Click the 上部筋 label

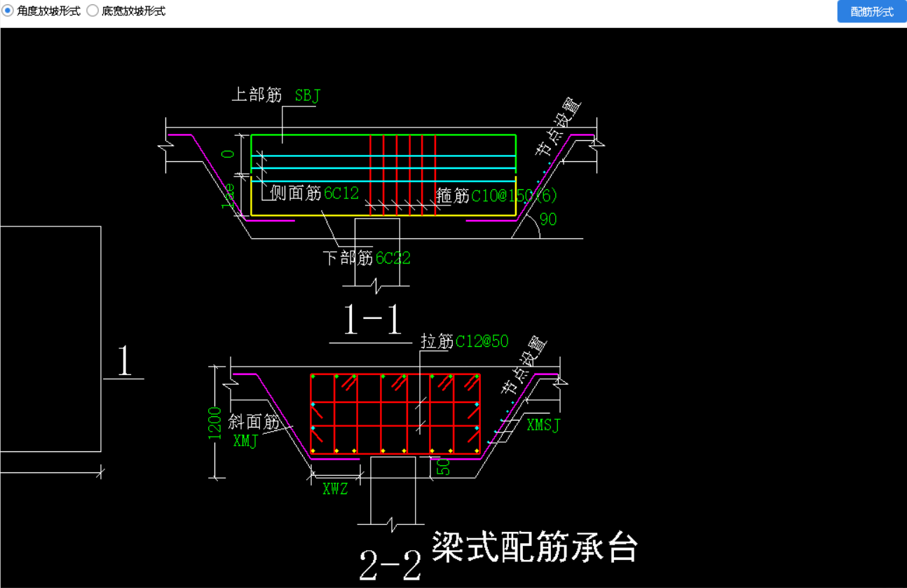tap(257, 95)
